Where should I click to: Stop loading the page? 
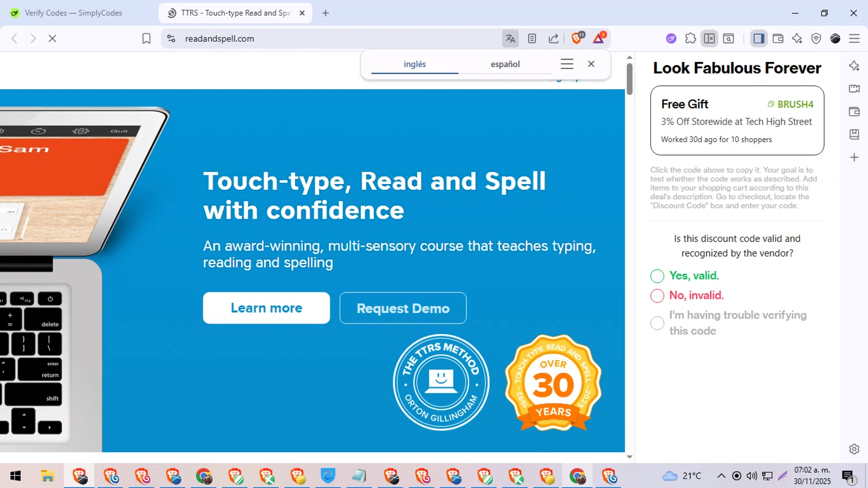click(52, 39)
